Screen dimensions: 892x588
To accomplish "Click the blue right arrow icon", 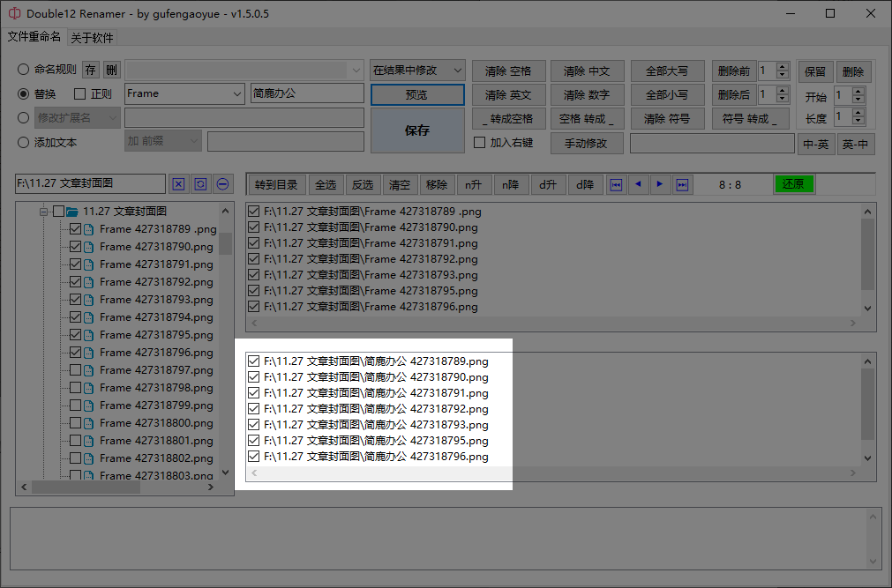I will point(660,185).
